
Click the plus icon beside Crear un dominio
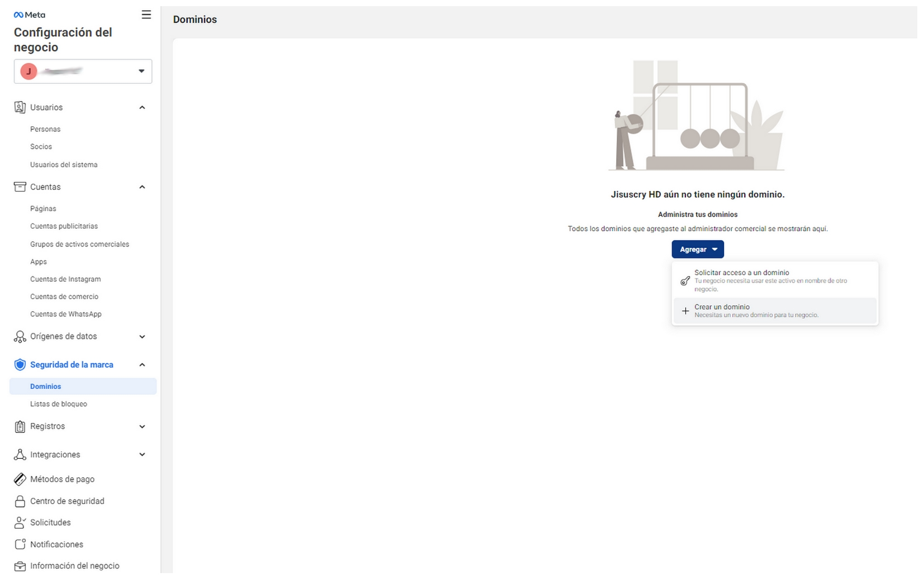point(685,311)
